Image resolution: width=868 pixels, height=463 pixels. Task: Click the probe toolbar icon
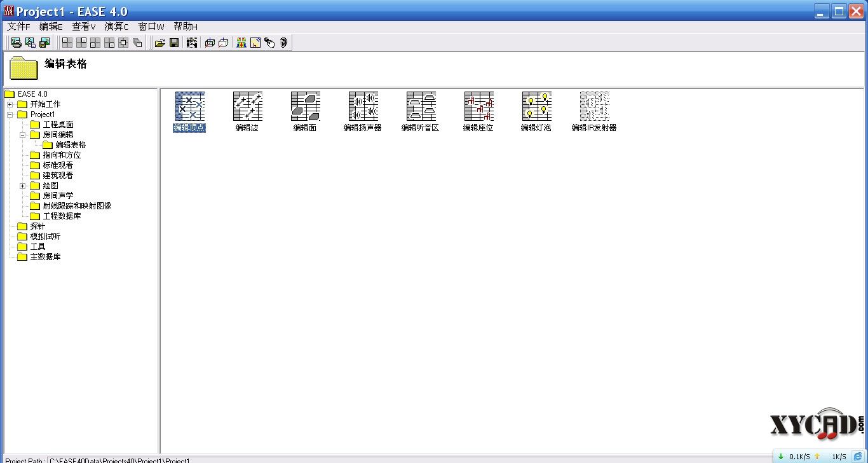pyautogui.click(x=269, y=43)
